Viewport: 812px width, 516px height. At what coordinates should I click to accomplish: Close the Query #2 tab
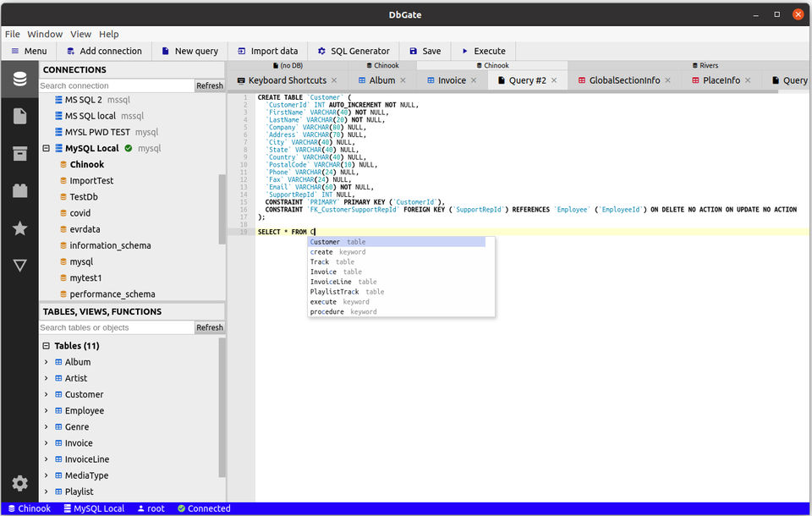554,80
